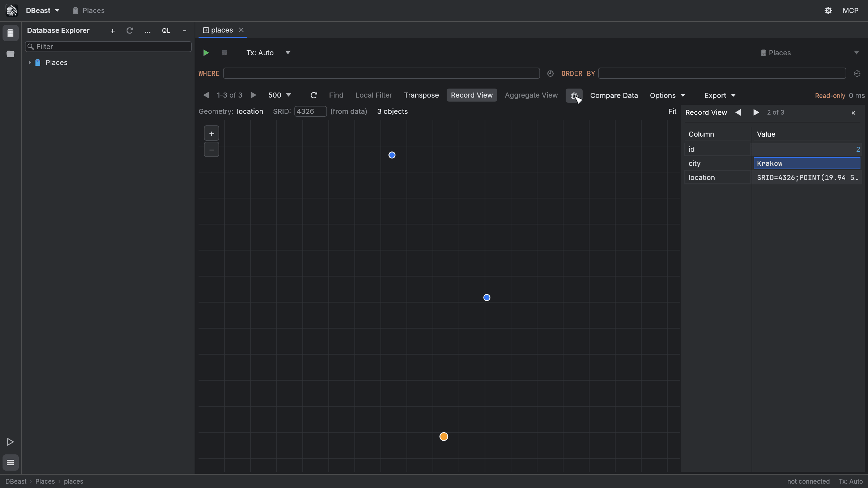Open the DBeast application menu
Viewport: 868px width, 488px height.
42,10
